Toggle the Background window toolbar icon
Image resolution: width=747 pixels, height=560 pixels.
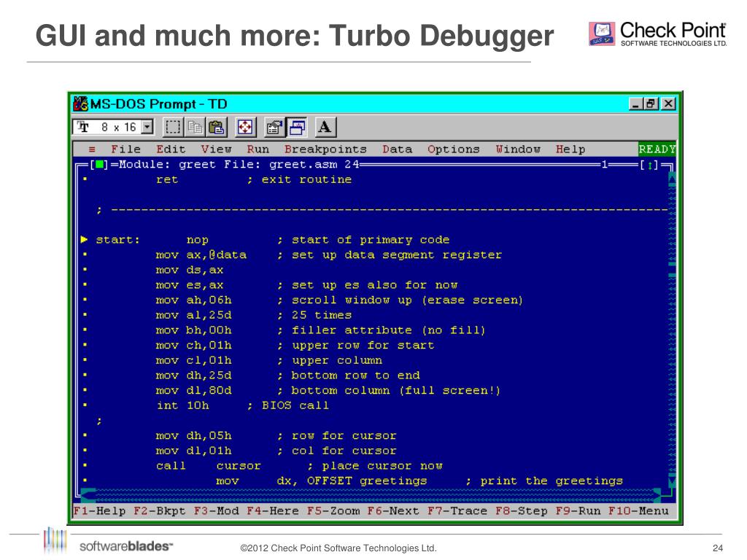click(x=296, y=127)
